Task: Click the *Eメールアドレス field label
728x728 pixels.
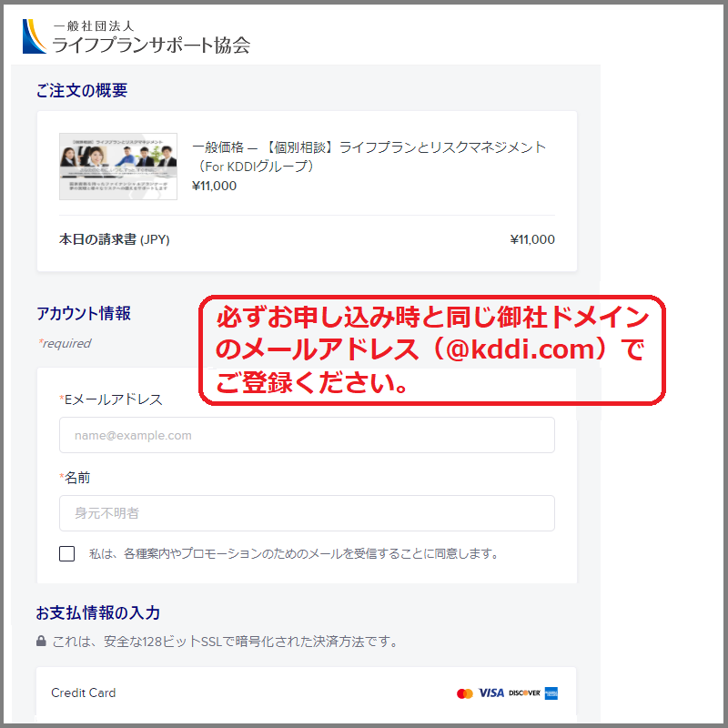Action: (x=111, y=399)
